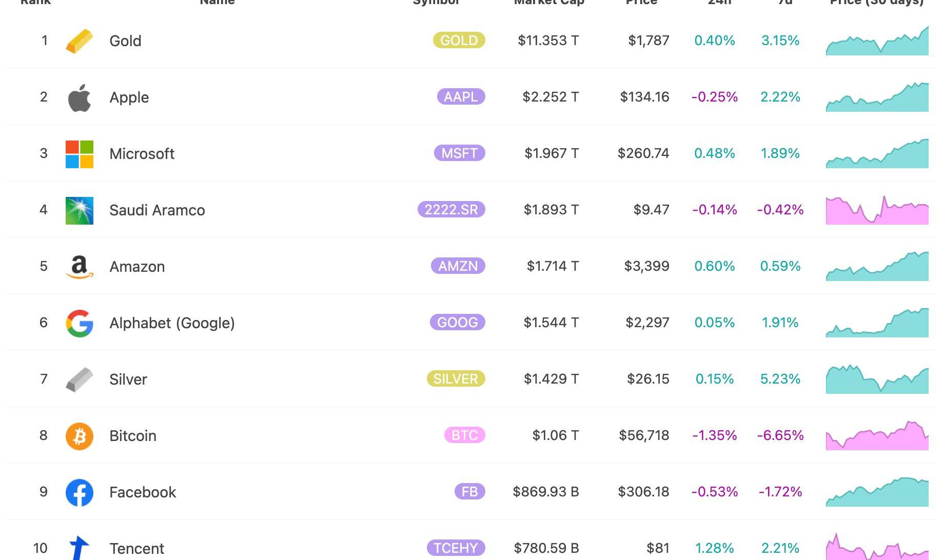The image size is (943, 560).
Task: Click the Facebook logo icon
Action: 80,492
